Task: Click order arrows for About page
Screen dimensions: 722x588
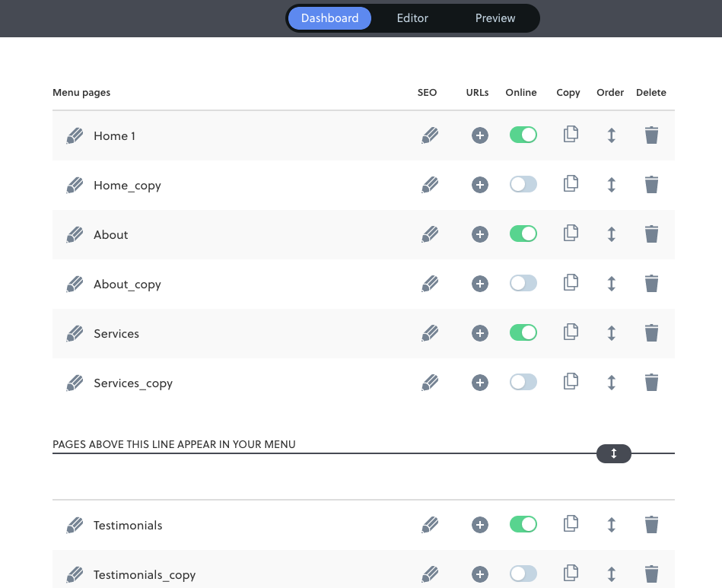Action: point(611,234)
